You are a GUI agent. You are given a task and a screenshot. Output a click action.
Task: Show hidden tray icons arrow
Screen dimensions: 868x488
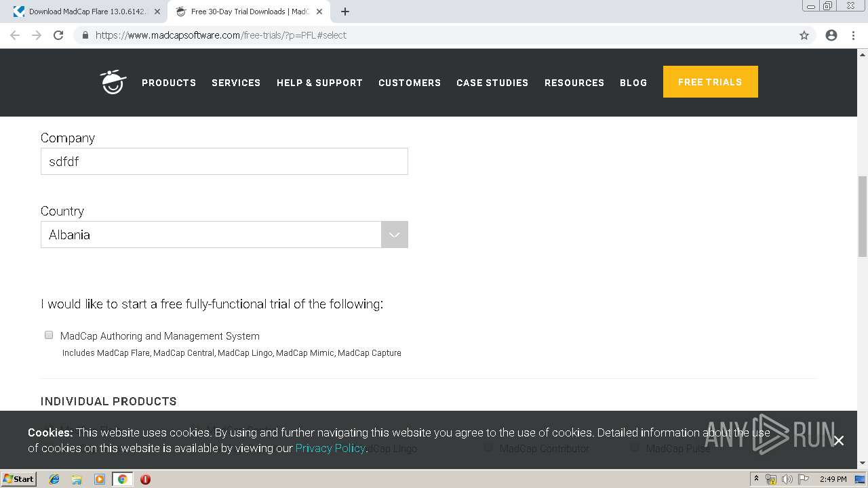pos(756,479)
